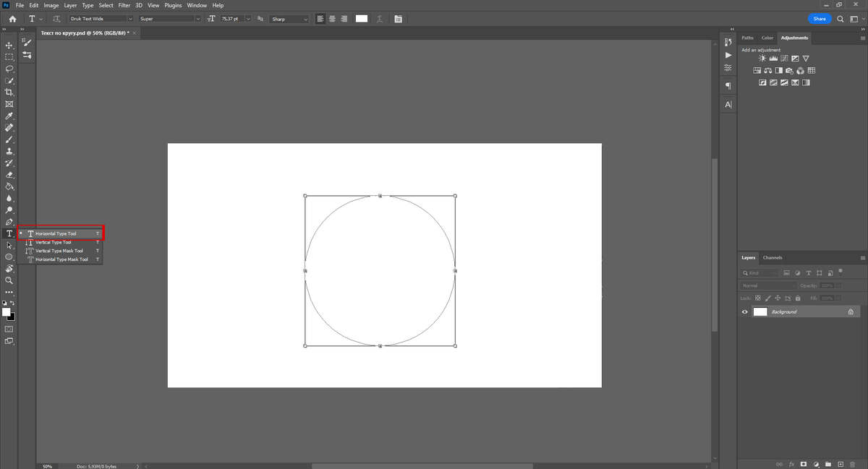
Task: Select the Clone Stamp tool
Action: pyautogui.click(x=9, y=151)
